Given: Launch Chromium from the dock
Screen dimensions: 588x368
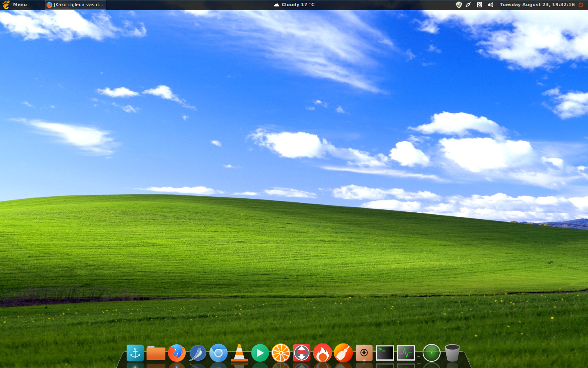Looking at the screenshot, I should coord(218,353).
